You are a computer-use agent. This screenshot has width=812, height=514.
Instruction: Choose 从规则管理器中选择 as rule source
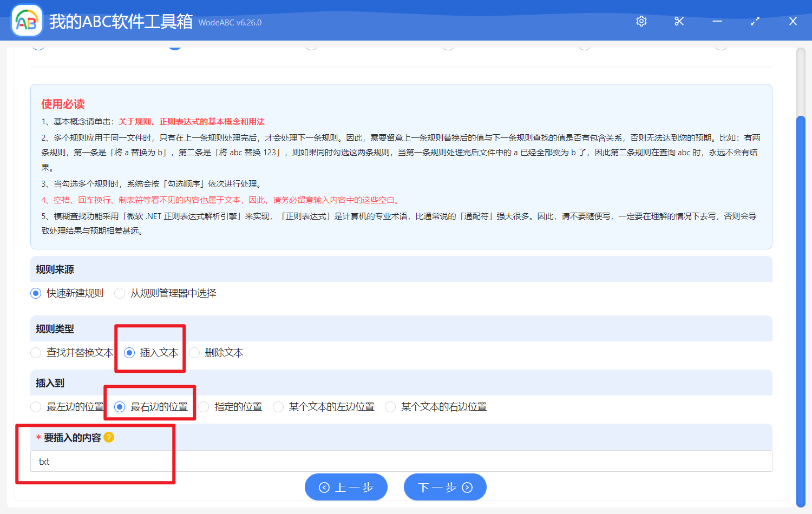[119, 293]
